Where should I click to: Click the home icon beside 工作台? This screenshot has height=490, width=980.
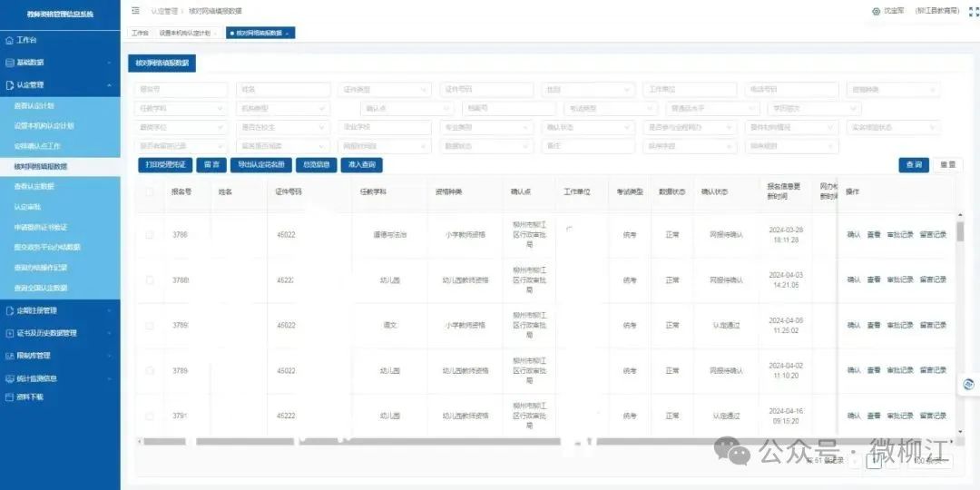point(10,41)
